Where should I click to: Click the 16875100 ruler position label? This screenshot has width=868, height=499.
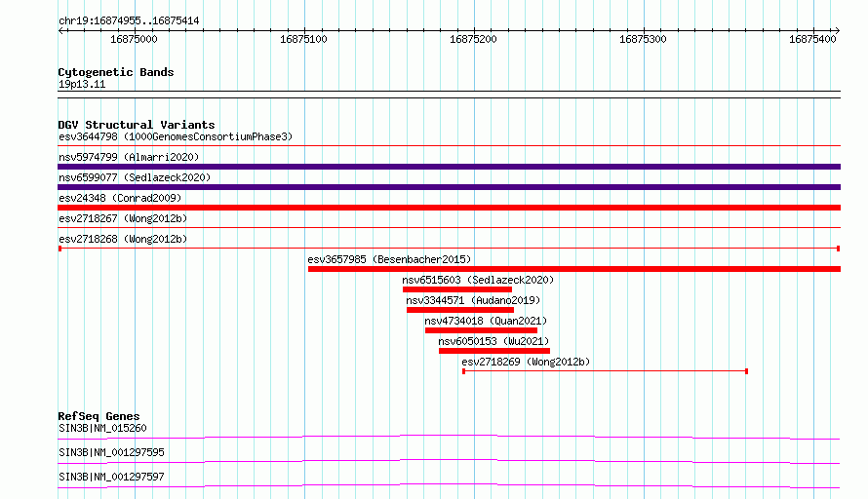point(303,39)
